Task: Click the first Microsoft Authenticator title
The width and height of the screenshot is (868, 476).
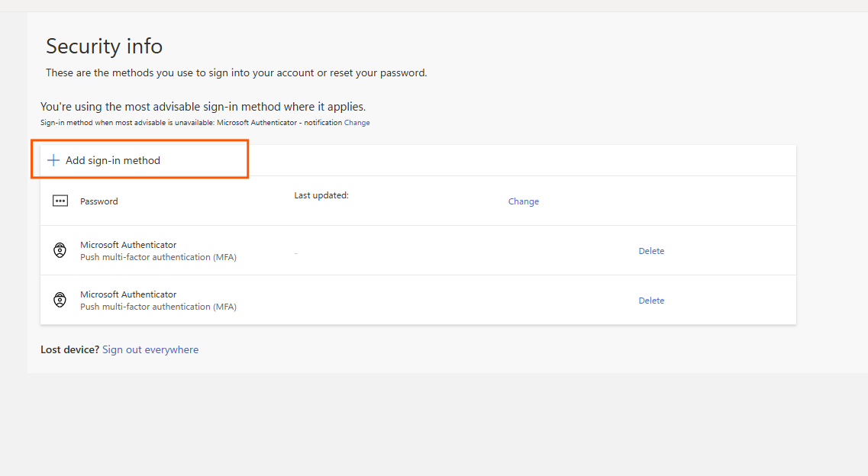Action: tap(128, 245)
